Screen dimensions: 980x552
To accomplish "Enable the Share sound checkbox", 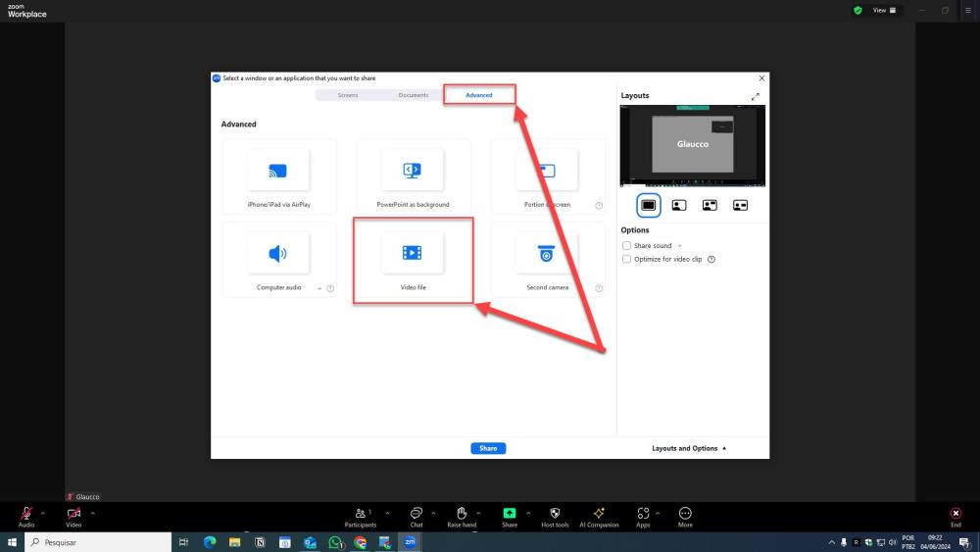I will [627, 245].
